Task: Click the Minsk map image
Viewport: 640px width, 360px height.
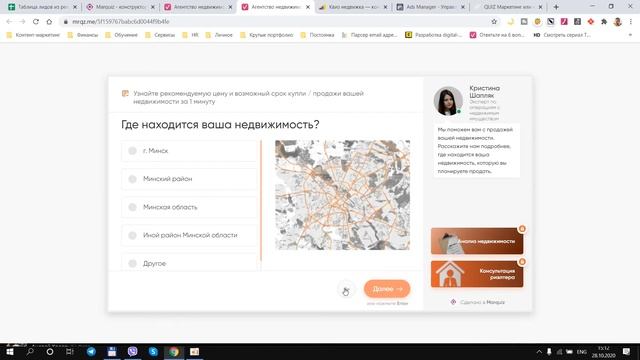Action: pos(342,195)
